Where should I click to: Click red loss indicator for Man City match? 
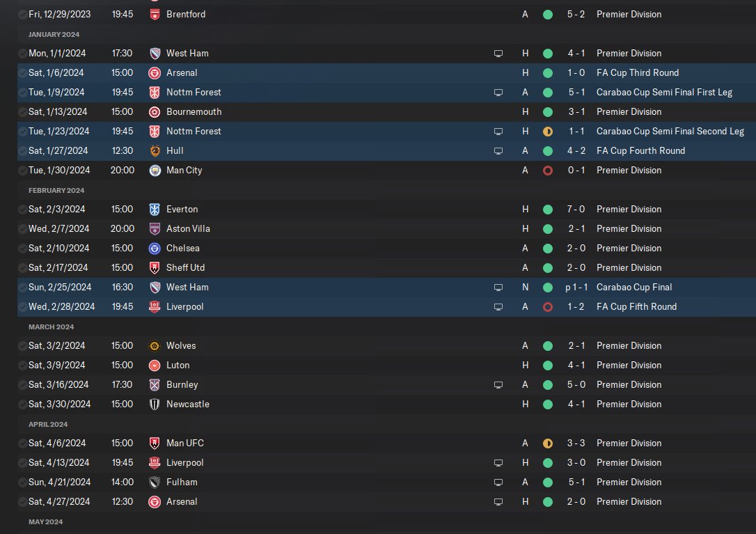click(548, 171)
